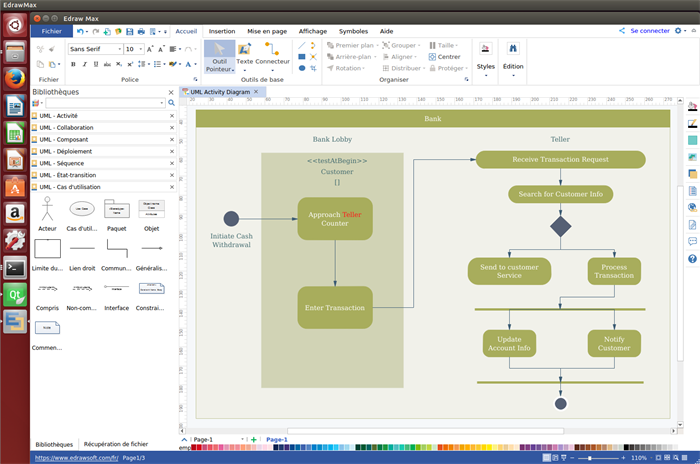Toggle italic text formatting

[x=86, y=64]
